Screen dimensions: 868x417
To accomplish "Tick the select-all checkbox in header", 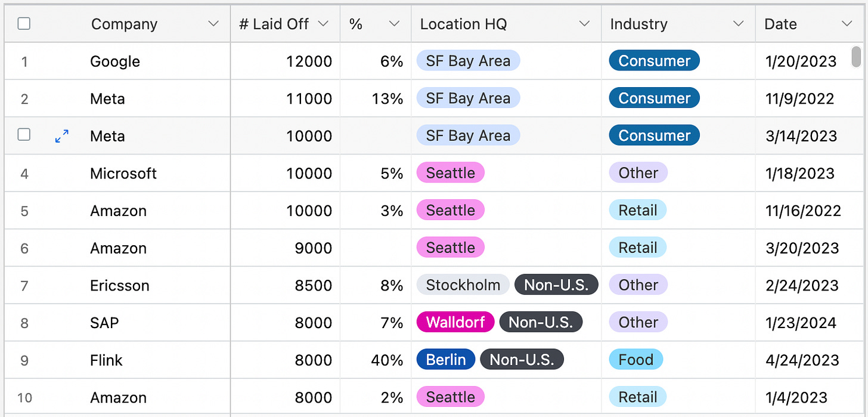I will tap(24, 23).
